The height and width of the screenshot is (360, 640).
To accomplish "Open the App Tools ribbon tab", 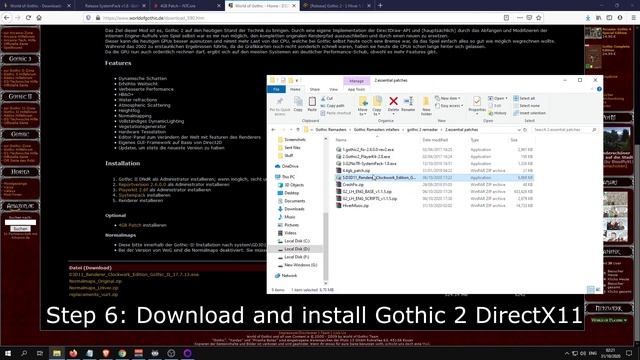I will (x=356, y=89).
